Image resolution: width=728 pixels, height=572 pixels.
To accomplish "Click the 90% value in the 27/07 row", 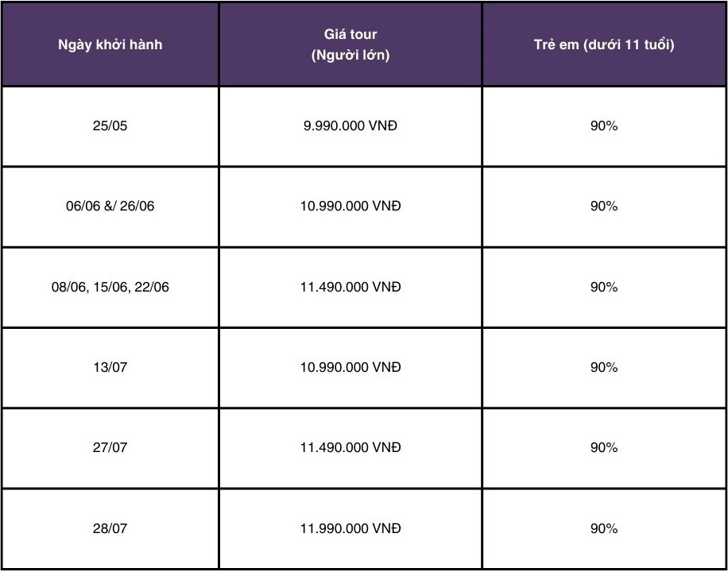I will 604,447.
